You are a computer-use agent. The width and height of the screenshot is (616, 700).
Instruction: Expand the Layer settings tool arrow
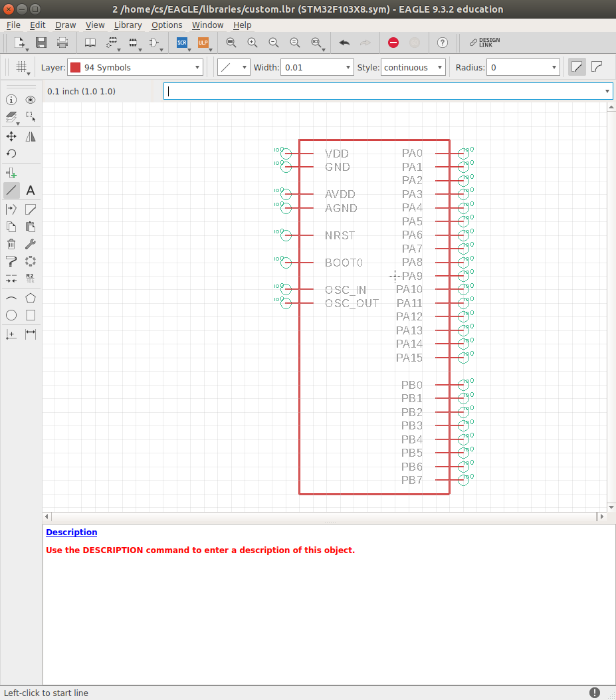pyautogui.click(x=18, y=124)
